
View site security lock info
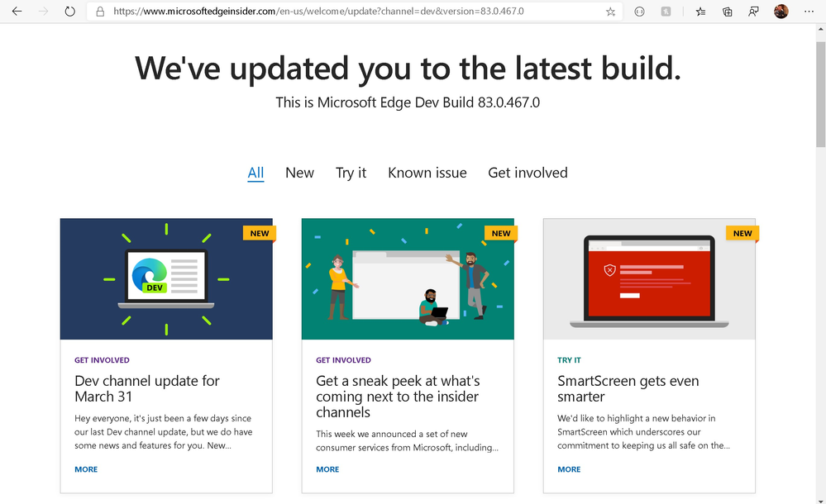(100, 11)
